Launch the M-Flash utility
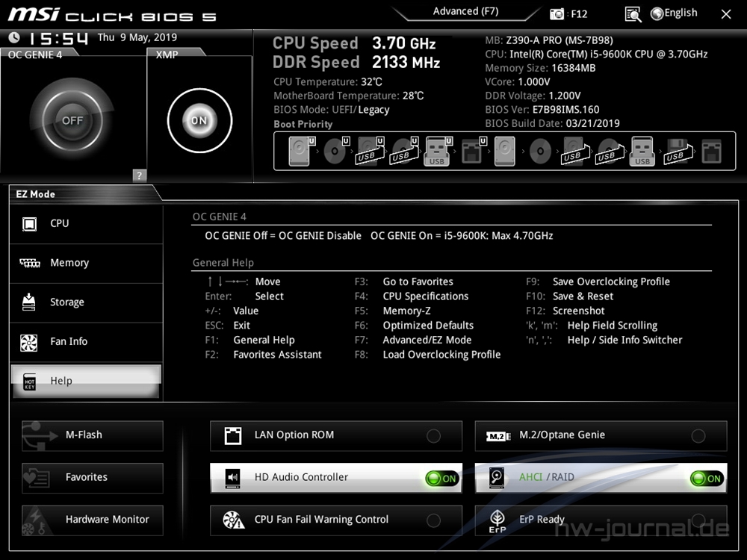 tap(93, 435)
